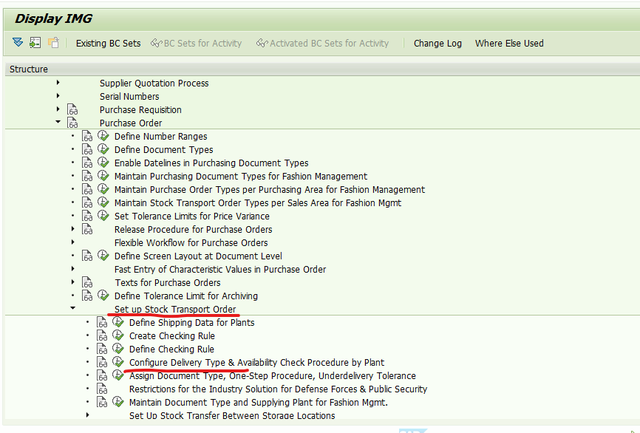Open documentation icon for Release Procedure row

[87, 229]
